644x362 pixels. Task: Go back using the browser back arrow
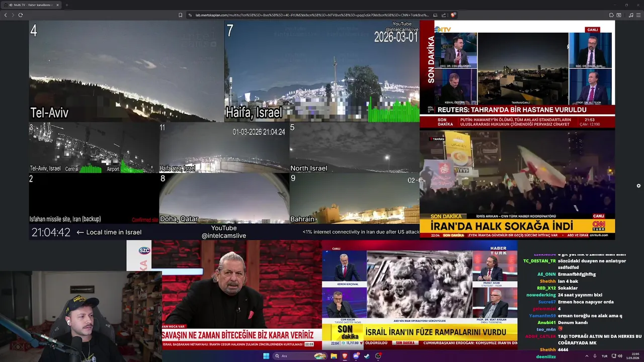coord(6,15)
